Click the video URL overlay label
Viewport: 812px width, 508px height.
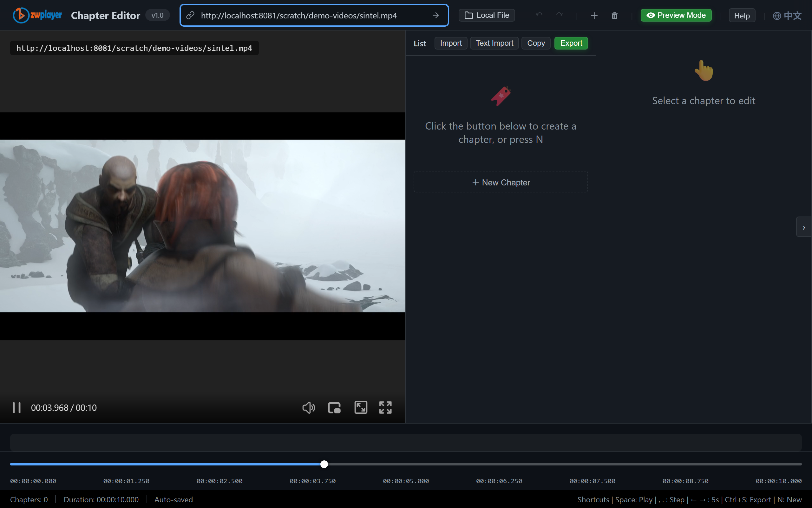point(134,48)
